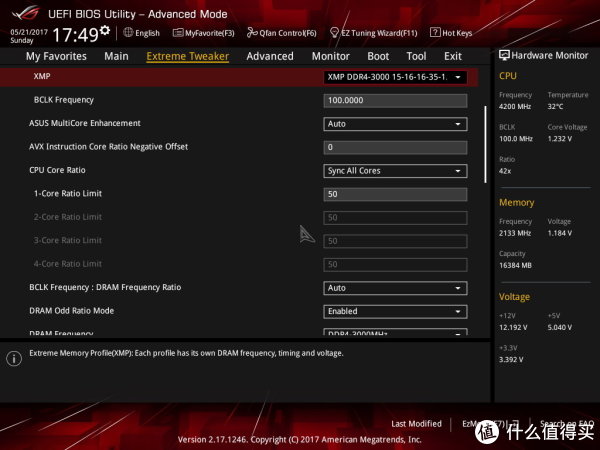This screenshot has width=600, height=450.
Task: Click +5V reading 5.040 V
Action: point(559,328)
